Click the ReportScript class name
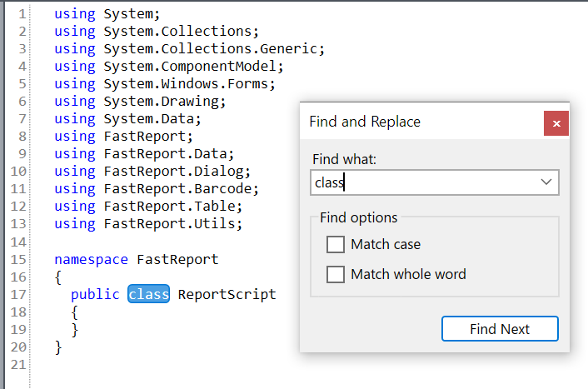 [227, 294]
